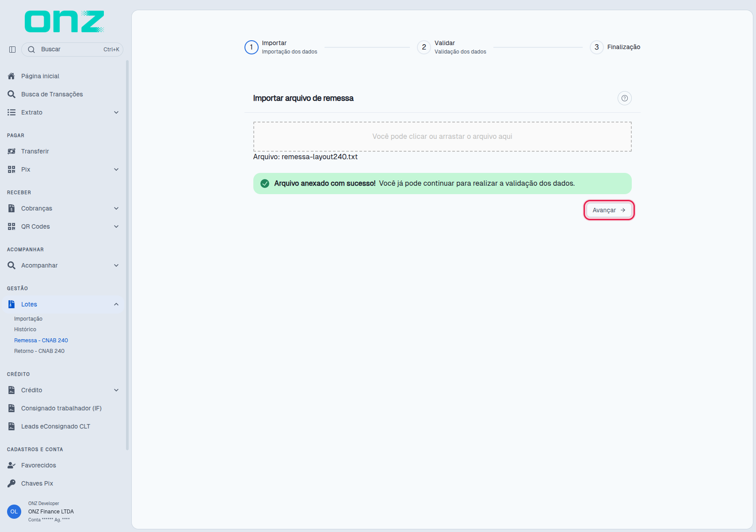
Task: Click the Página inicial home icon
Action: click(11, 76)
